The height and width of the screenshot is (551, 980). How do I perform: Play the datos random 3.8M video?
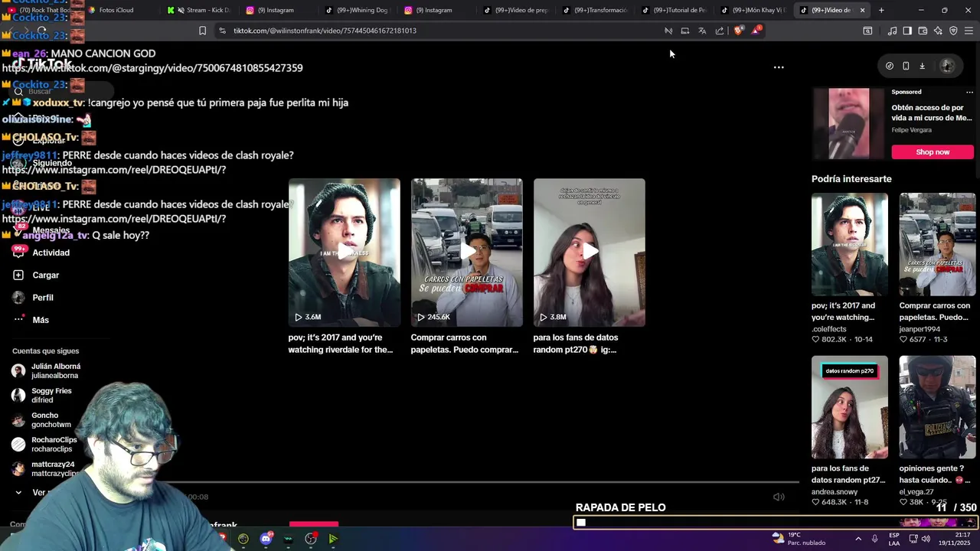point(590,253)
